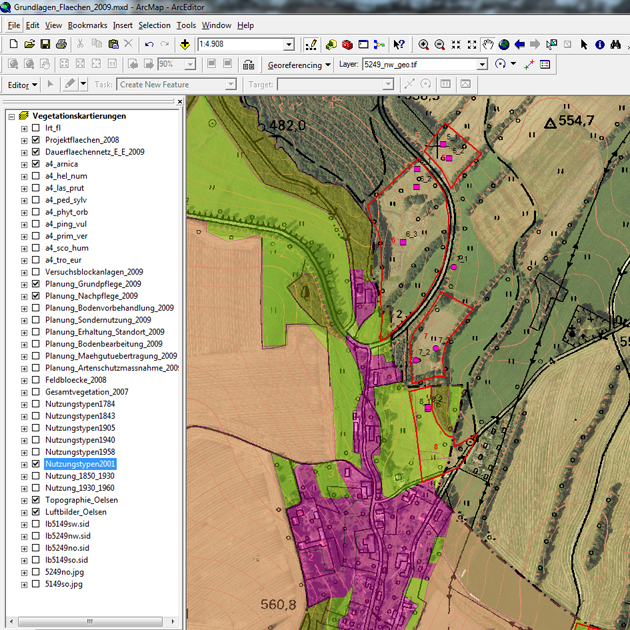630x630 pixels.
Task: Select the Zoom In magnifier tool
Action: pos(423,44)
